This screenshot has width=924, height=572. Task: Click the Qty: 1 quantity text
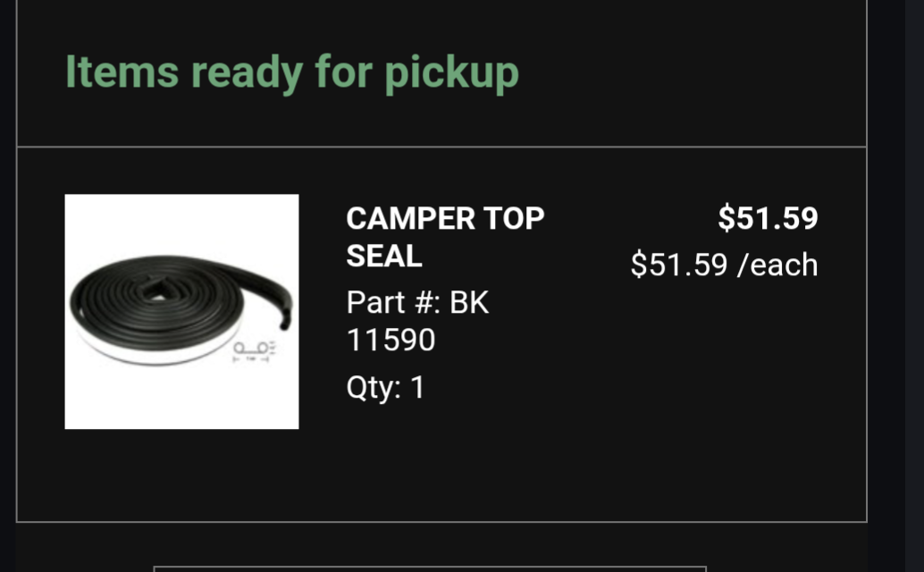click(385, 388)
